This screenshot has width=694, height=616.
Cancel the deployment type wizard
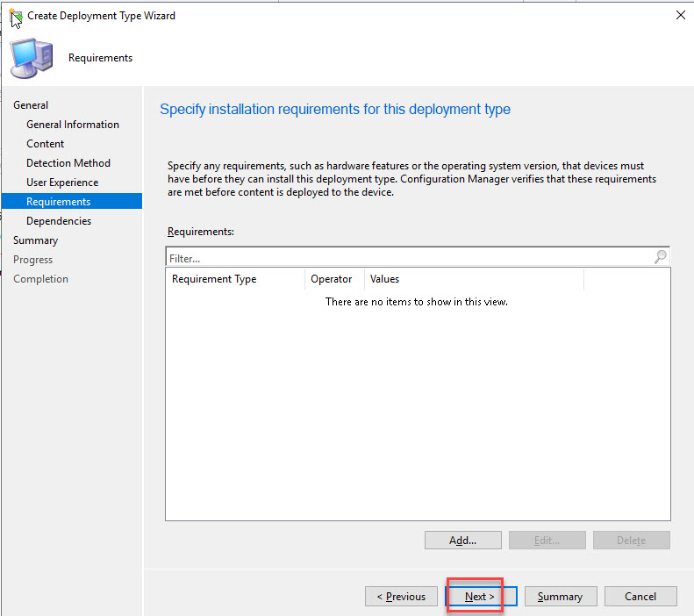(640, 597)
